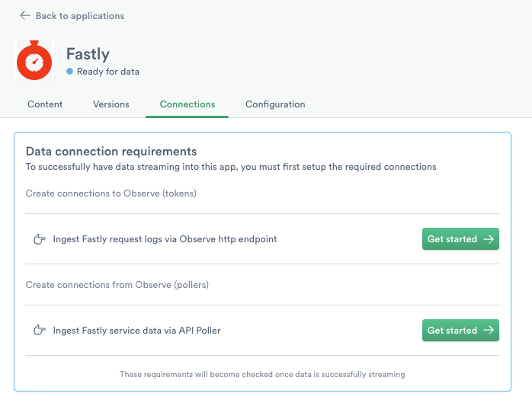532x406 pixels.
Task: Open the Back to applications link
Action: [79, 15]
